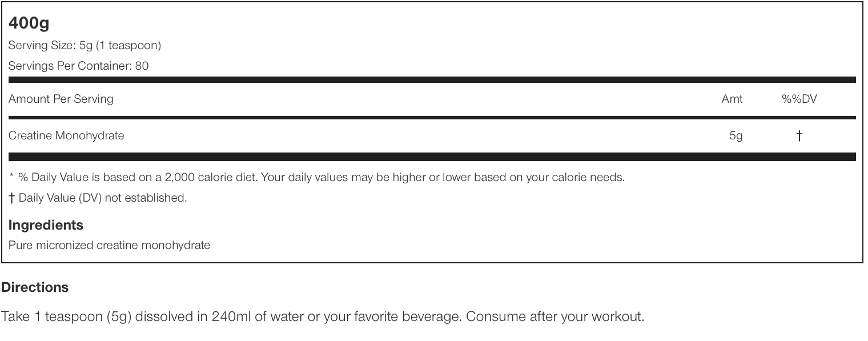The image size is (868, 341).
Task: Click the divider bar beneath Amount Per Serving
Action: pyautogui.click(x=432, y=118)
